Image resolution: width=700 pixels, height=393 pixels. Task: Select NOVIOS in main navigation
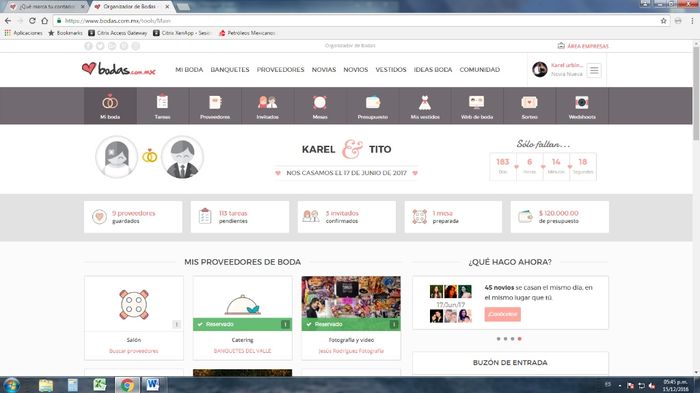355,70
